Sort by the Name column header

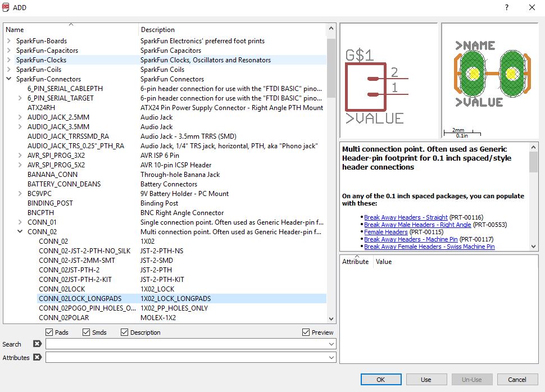coord(71,29)
